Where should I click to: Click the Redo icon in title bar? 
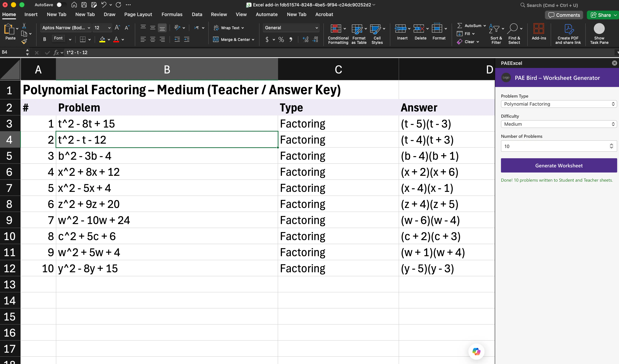pyautogui.click(x=118, y=5)
